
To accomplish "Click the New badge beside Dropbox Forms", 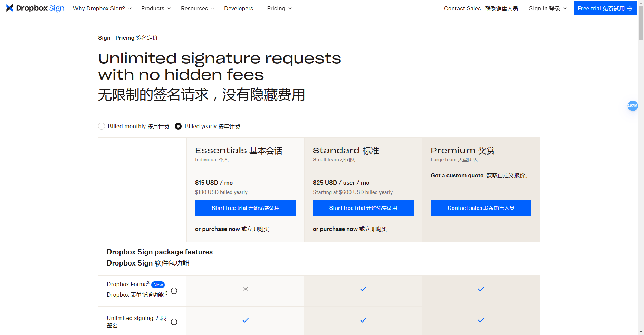I will [158, 285].
